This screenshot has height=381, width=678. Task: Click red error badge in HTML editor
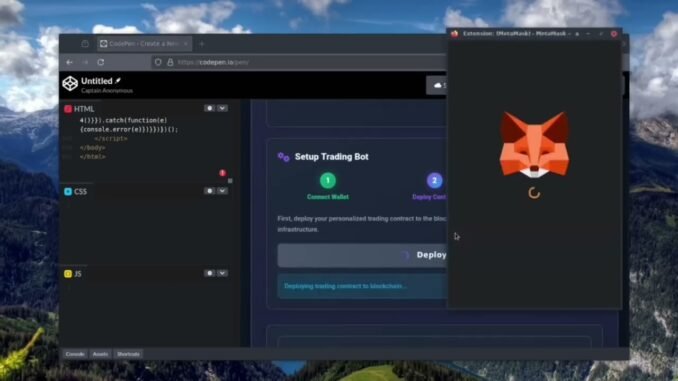tap(223, 173)
